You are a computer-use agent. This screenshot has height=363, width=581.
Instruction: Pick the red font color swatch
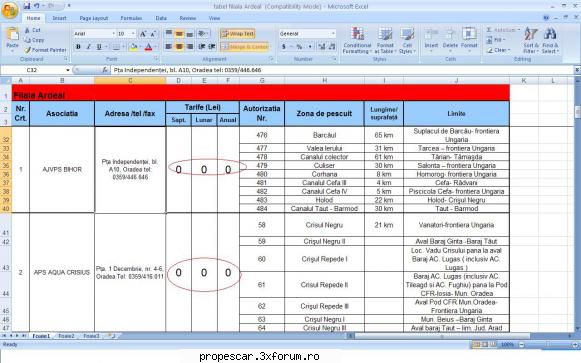[149, 47]
